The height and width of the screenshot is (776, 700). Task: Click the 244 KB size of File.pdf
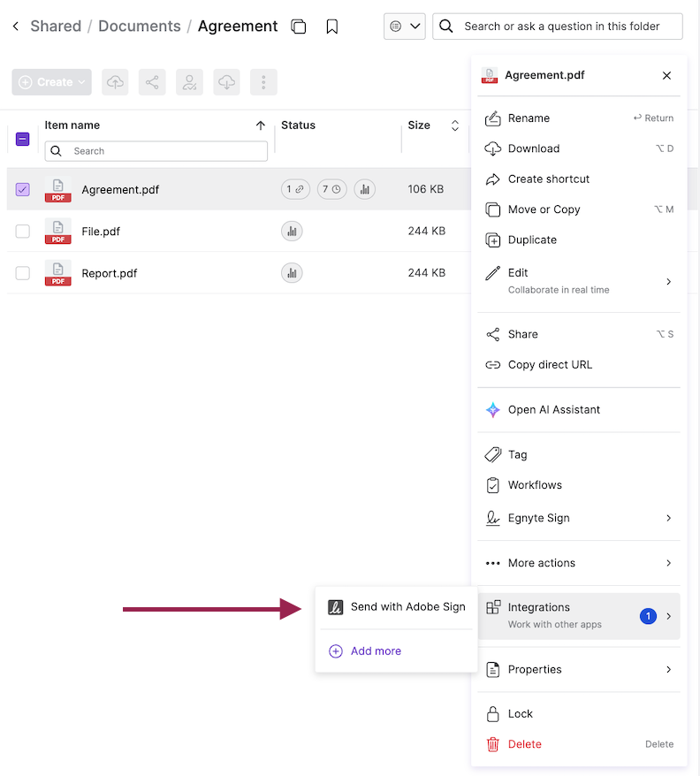(x=427, y=231)
